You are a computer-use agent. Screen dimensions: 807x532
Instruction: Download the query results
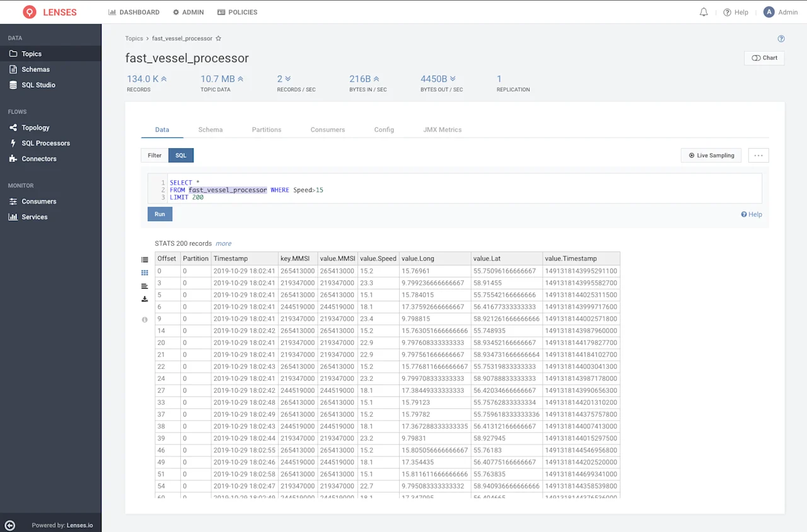tap(144, 299)
